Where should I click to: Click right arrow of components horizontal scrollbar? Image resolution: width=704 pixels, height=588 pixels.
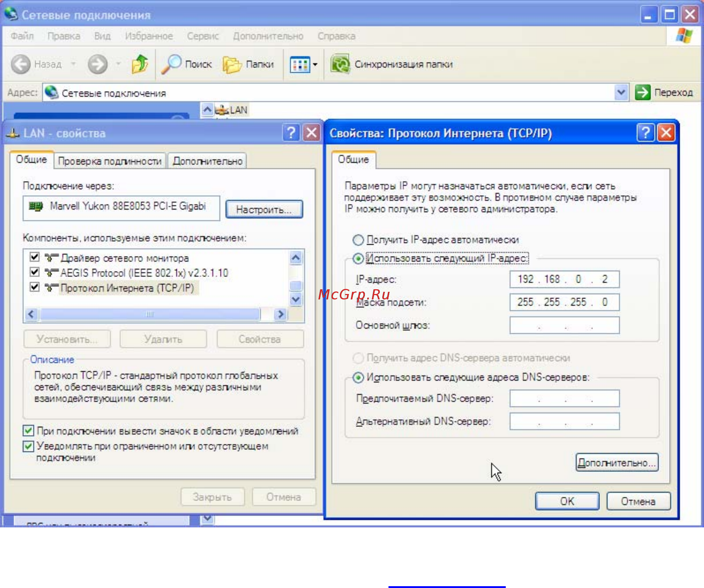click(280, 314)
